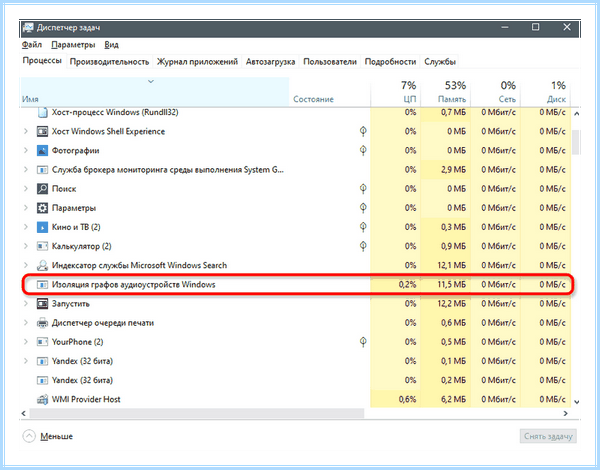Click the icon of expandable Yandex (32 бита)
The width and height of the screenshot is (600, 470).
pos(42,361)
